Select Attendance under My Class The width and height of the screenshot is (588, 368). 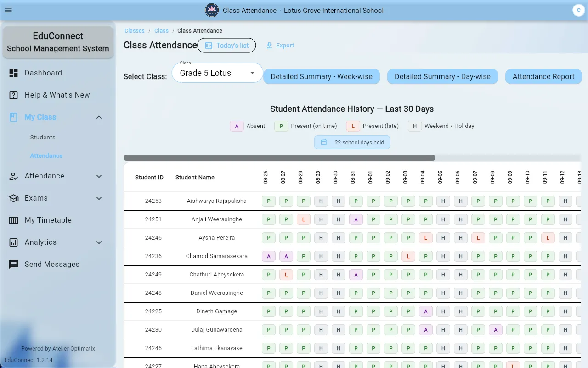(46, 155)
